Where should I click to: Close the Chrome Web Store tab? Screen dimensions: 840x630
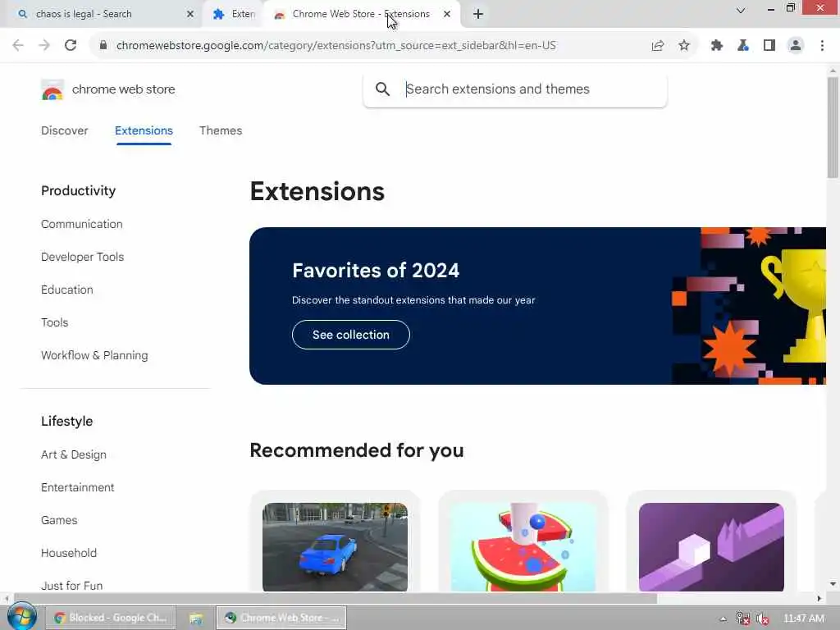pyautogui.click(x=447, y=14)
